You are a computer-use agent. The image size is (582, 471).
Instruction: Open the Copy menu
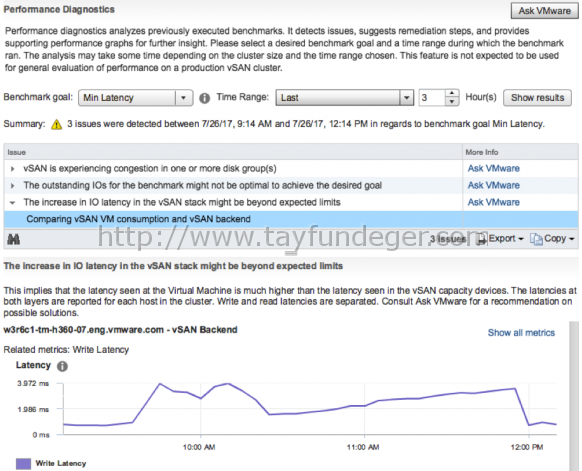pyautogui.click(x=552, y=239)
